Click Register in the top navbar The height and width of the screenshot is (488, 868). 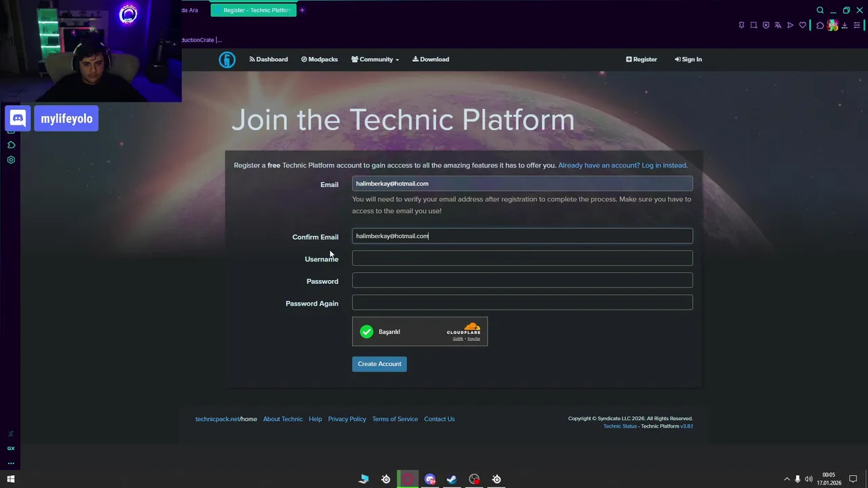[x=642, y=60]
